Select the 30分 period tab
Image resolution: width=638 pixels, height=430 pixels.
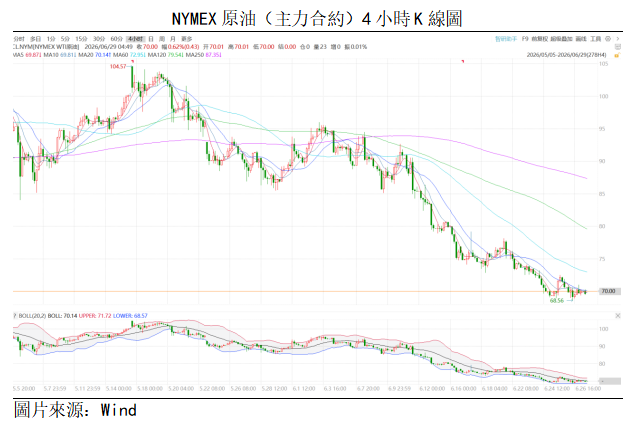pyautogui.click(x=99, y=39)
